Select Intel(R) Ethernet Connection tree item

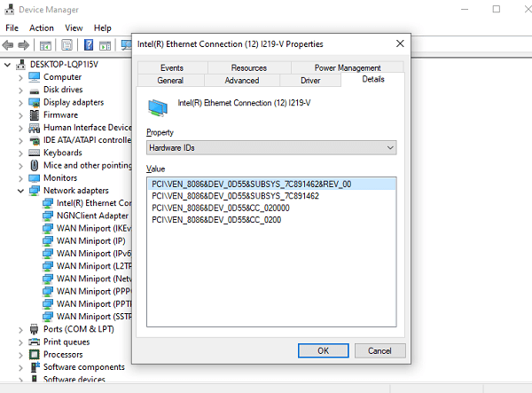coord(94,203)
